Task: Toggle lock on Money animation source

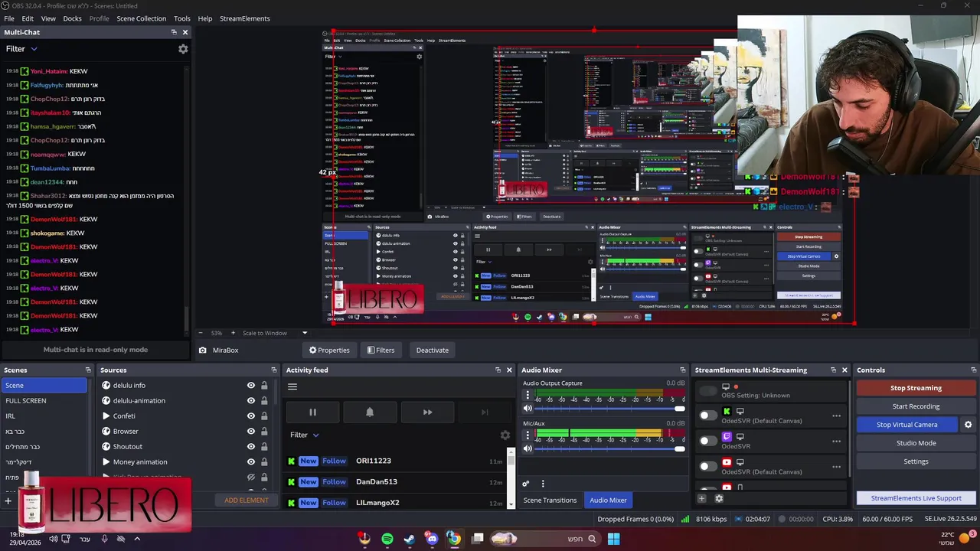Action: click(x=264, y=461)
